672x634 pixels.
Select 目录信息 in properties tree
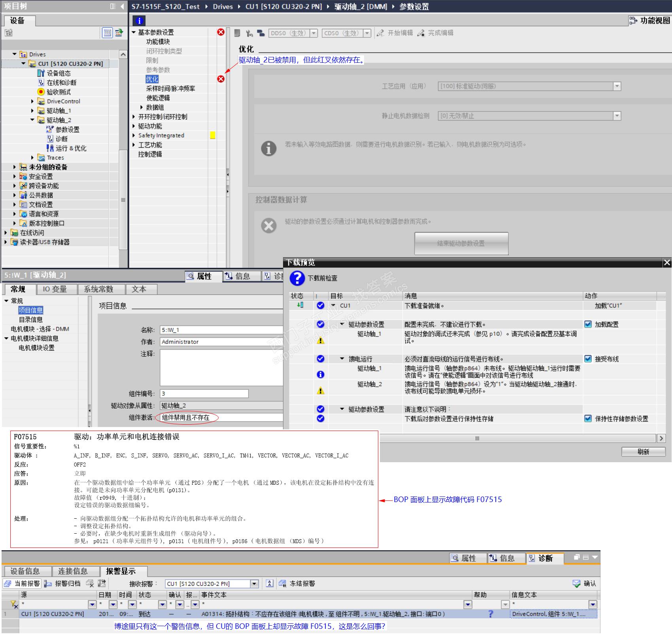tap(31, 320)
